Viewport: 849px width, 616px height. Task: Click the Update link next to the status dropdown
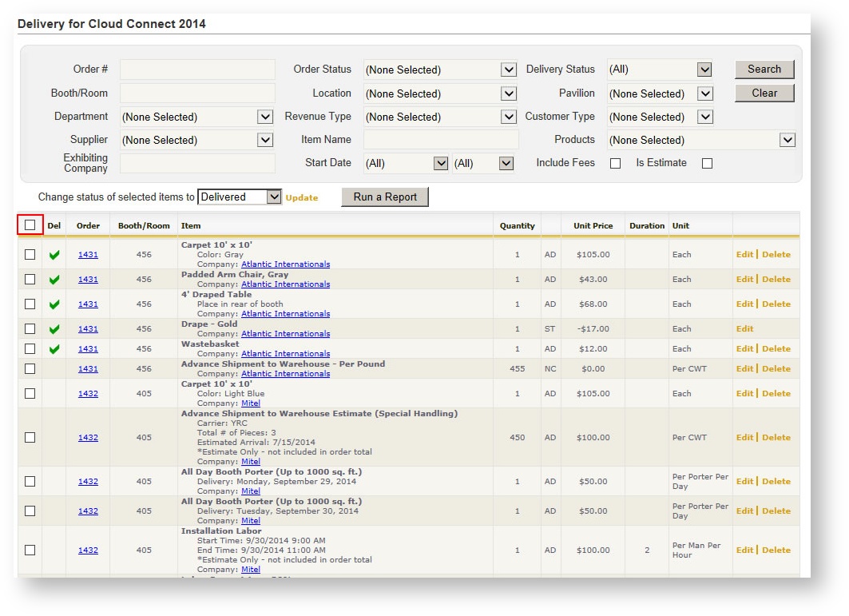point(302,197)
